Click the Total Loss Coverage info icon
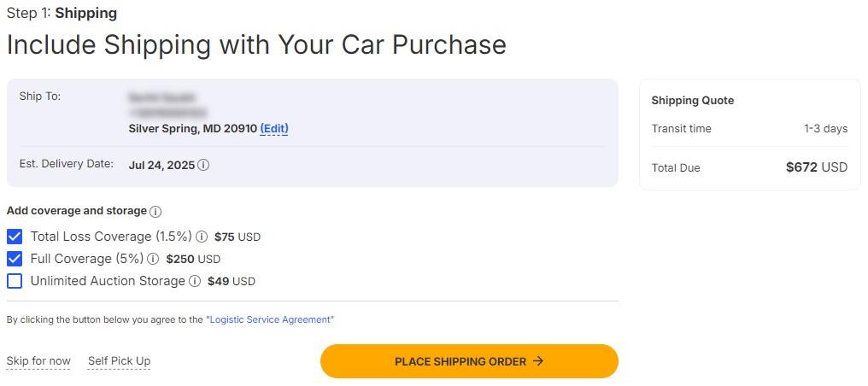Image resolution: width=868 pixels, height=386 pixels. [x=202, y=237]
